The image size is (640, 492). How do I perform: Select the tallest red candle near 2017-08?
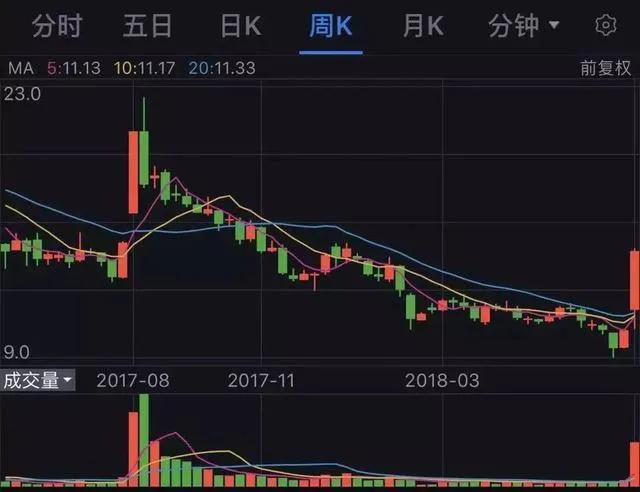coord(133,172)
